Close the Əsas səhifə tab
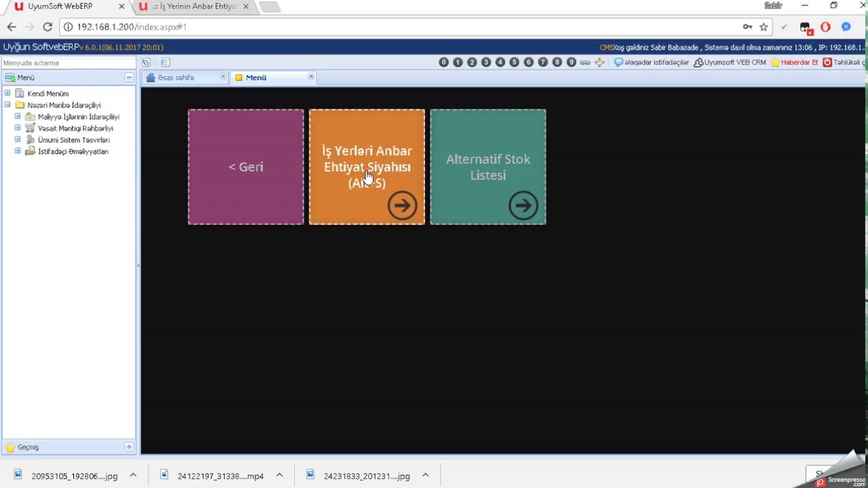This screenshot has width=868, height=488. coord(222,77)
